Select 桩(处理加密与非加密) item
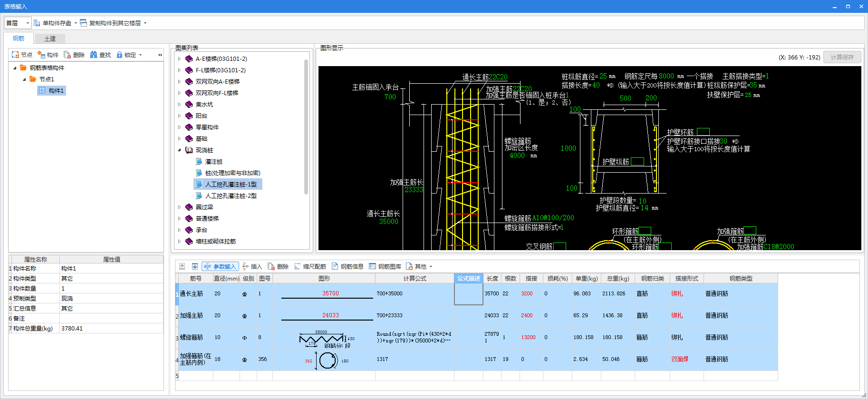This screenshot has height=399, width=868. [232, 173]
